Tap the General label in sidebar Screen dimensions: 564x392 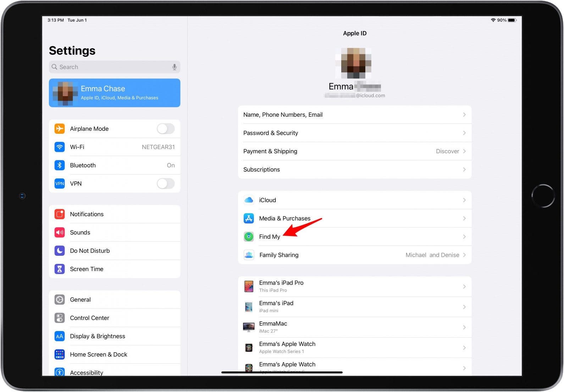coord(80,300)
